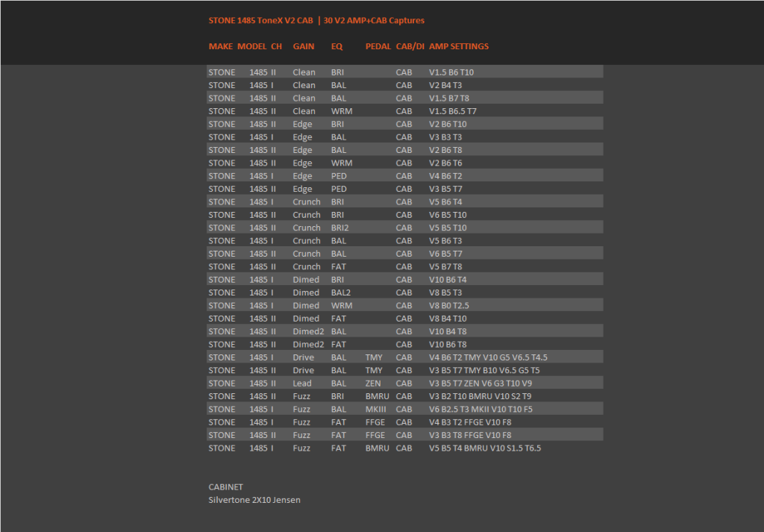This screenshot has height=532, width=764.
Task: Click the PEDAL column header
Action: pyautogui.click(x=378, y=46)
